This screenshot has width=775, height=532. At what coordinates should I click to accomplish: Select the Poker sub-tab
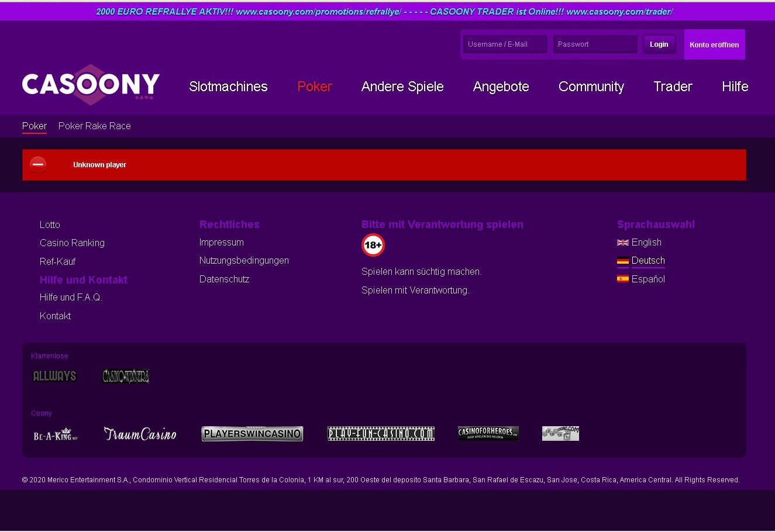[35, 126]
